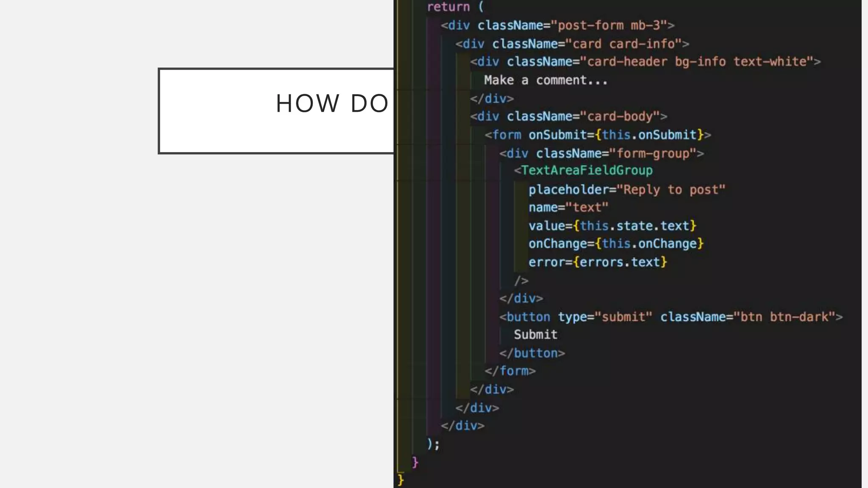Click the name="text" attribute line
This screenshot has width=868, height=488.
568,208
